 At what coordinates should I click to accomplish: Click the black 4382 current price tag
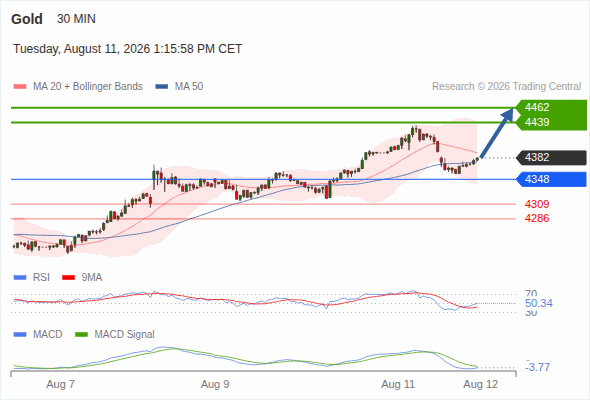[551, 158]
